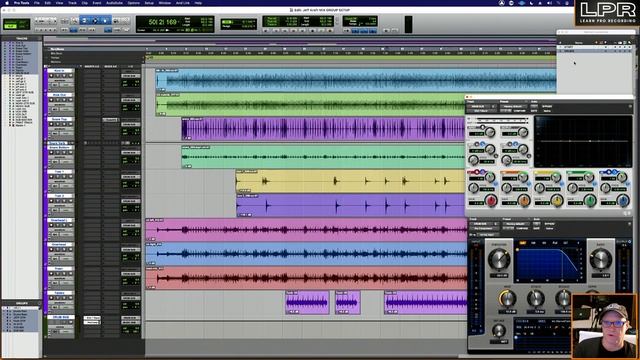Adjust the blue high band gain knob
Screen dimensions: 640x360
tap(622, 200)
